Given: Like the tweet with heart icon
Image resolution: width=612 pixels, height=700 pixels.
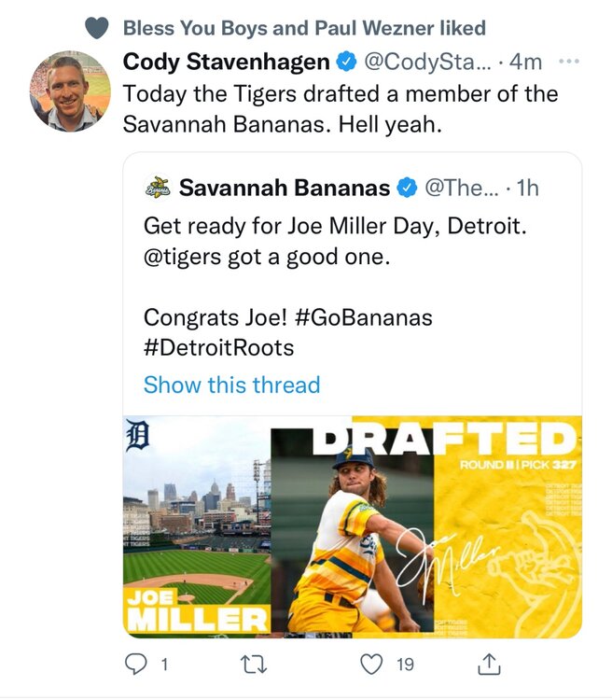Looking at the screenshot, I should [371, 665].
